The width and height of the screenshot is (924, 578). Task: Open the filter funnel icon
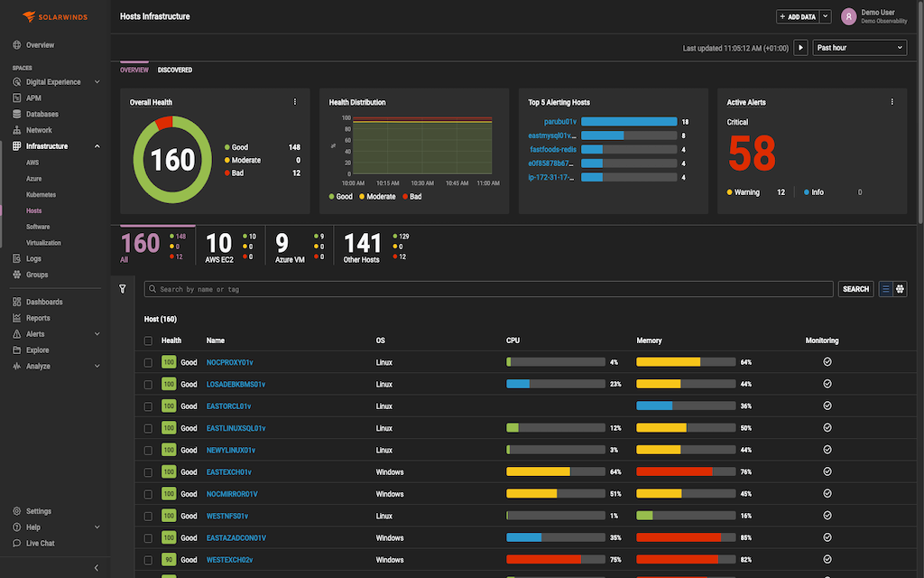tap(123, 289)
